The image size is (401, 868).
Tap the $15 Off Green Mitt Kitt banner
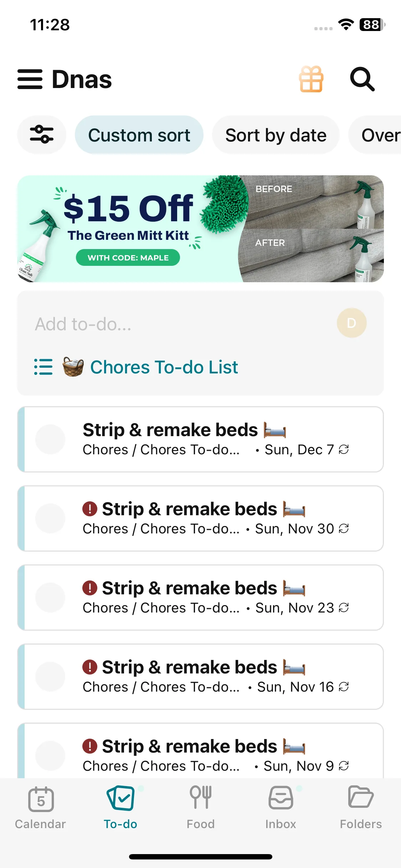pyautogui.click(x=200, y=229)
